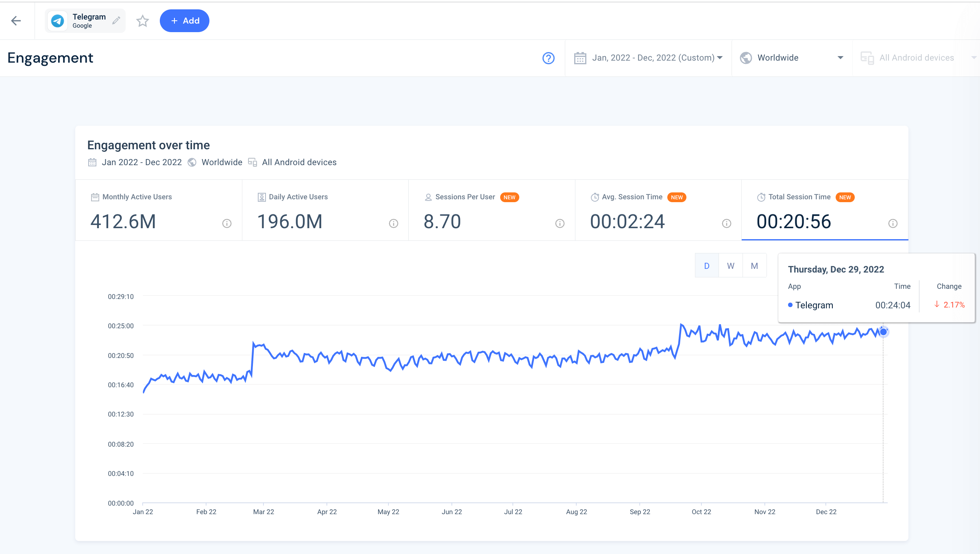Show info for Avg. Session Time
The width and height of the screenshot is (980, 554).
click(x=727, y=223)
